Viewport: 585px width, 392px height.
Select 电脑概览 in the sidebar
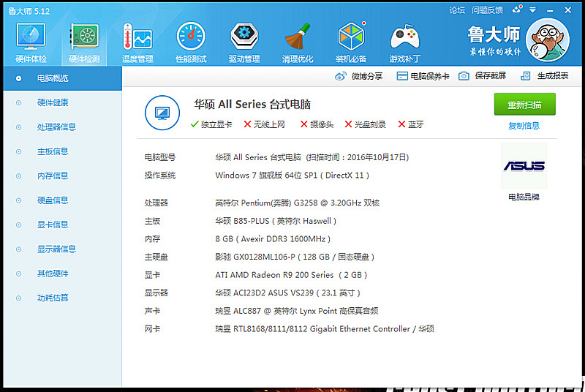63,78
